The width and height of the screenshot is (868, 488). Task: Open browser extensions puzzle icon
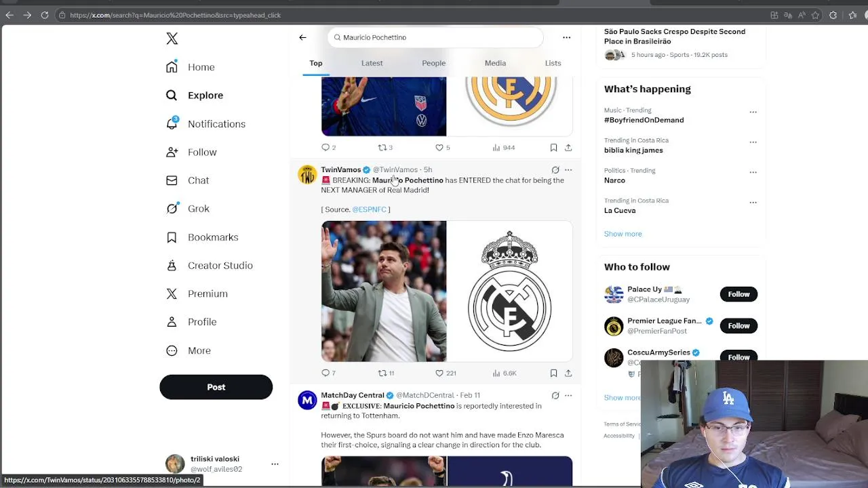click(x=833, y=15)
